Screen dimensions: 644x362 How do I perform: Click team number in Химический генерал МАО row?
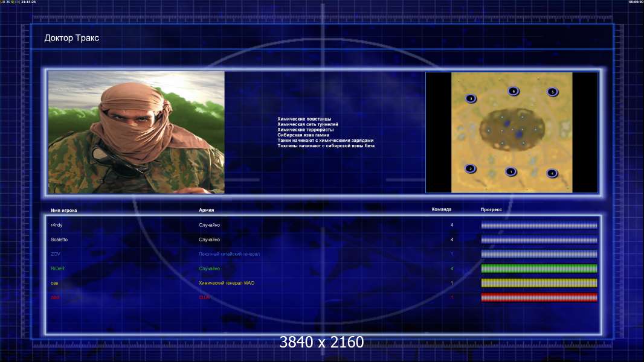pos(452,283)
